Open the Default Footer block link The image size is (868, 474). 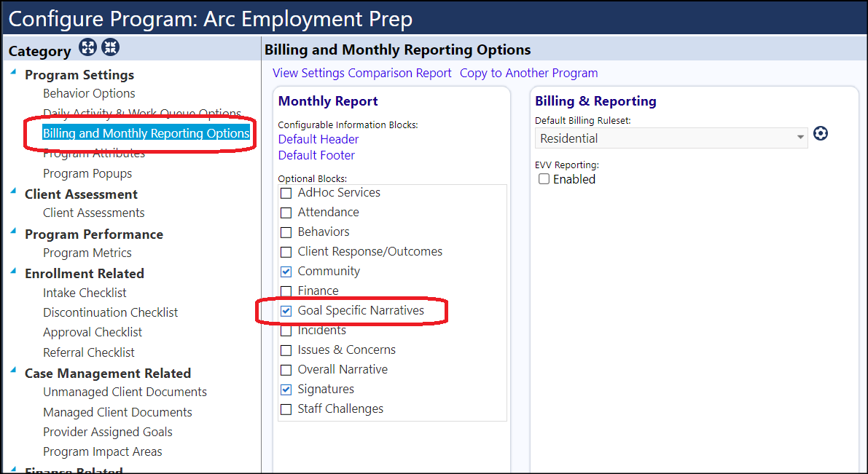point(316,155)
